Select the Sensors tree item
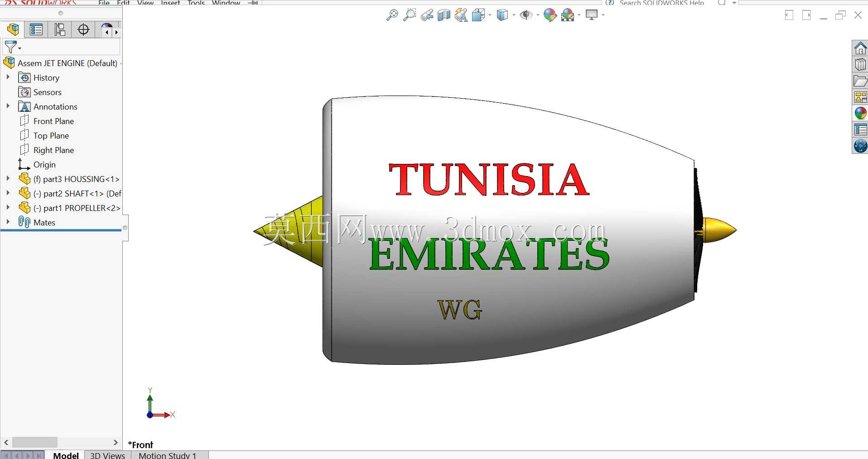868x459 pixels. (40, 92)
